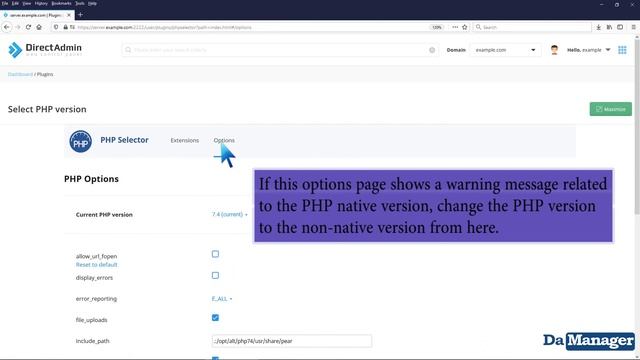Click the Current PHP version label
Screen dimensions: 640x360
click(x=104, y=214)
